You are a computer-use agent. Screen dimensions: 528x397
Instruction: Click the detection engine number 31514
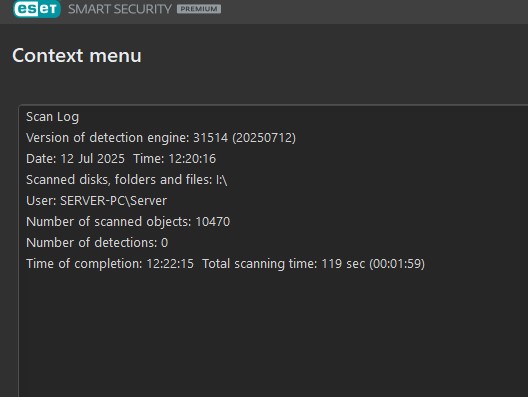210,138
